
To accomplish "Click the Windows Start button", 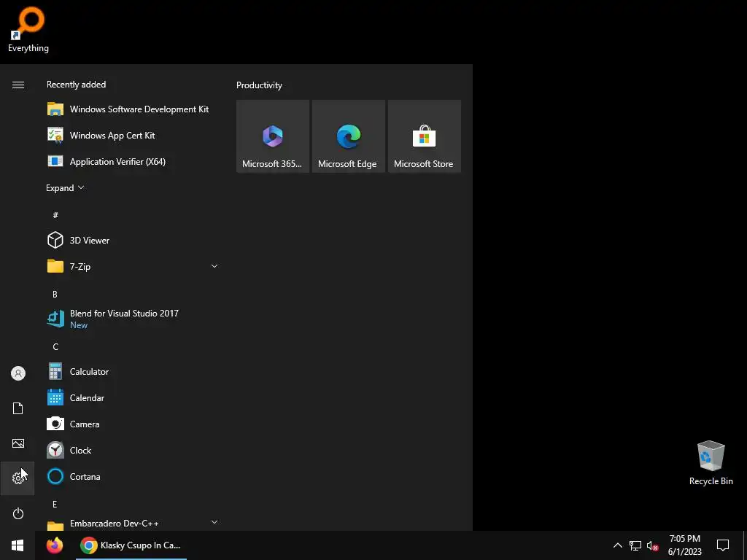I will coord(18,545).
